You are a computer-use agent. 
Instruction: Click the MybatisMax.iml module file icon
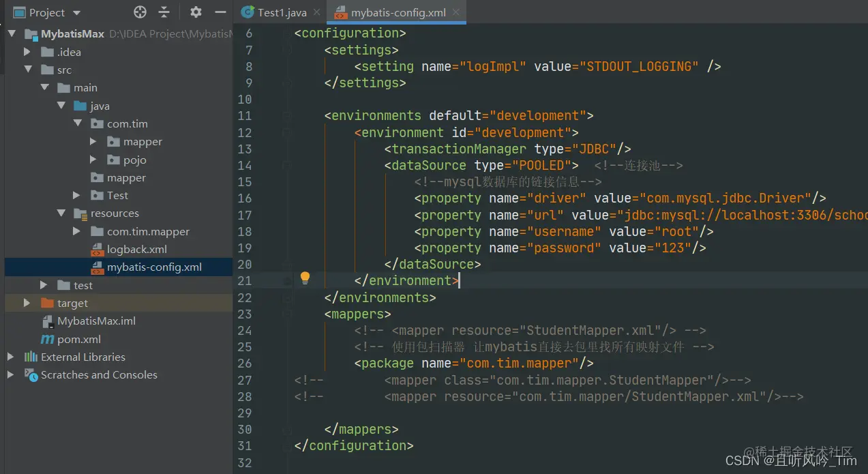point(47,321)
